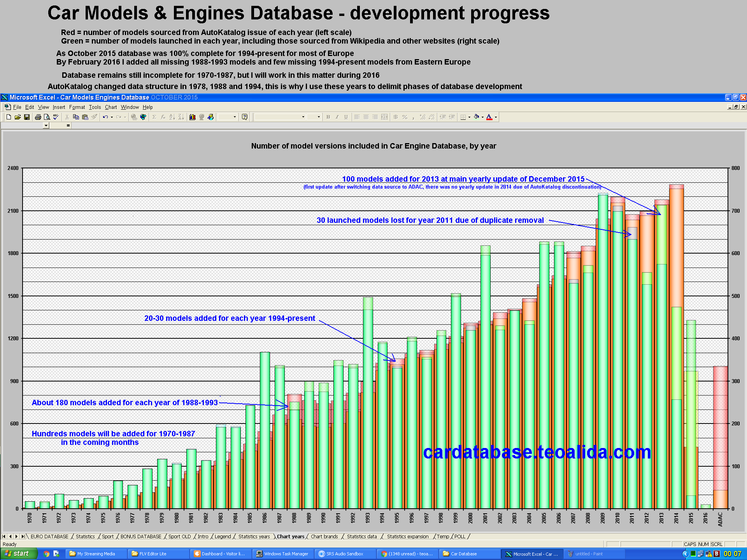Run spelling check icon
Screen dimensions: 747x560
pyautogui.click(x=56, y=117)
